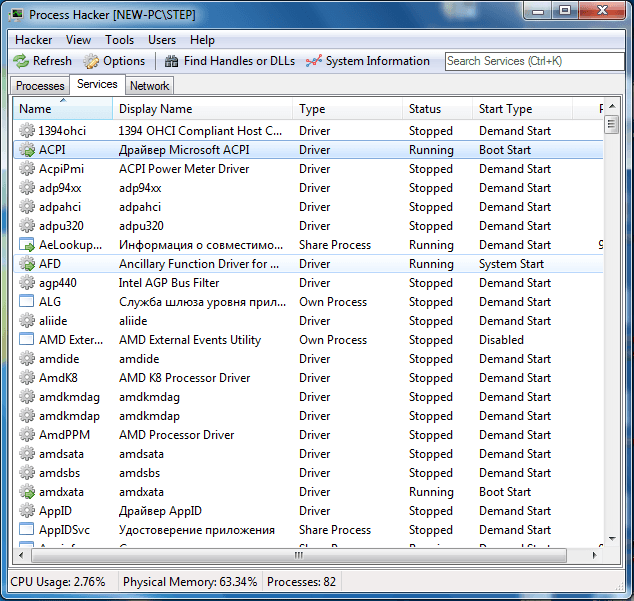Click gear icon beside adpu320

click(27, 226)
